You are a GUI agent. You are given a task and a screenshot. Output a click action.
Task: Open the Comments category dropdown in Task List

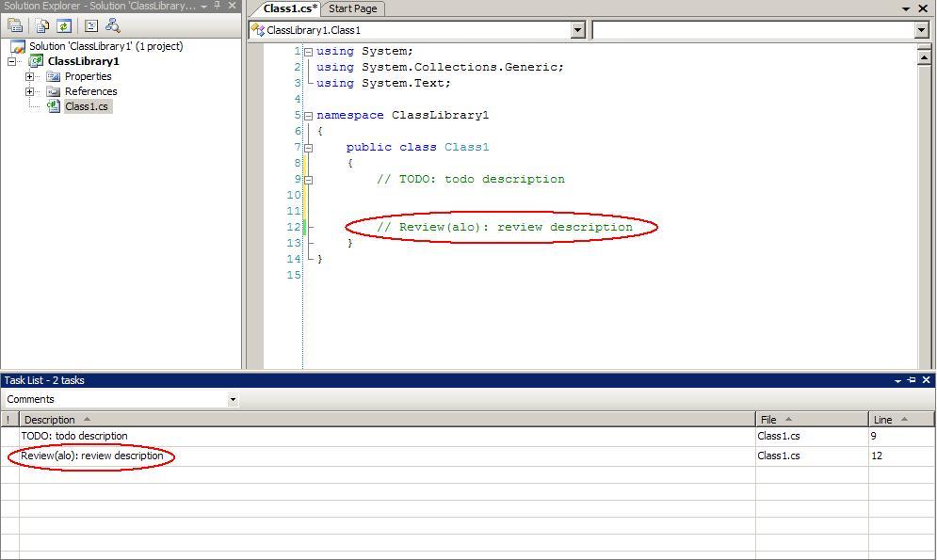coord(233,399)
